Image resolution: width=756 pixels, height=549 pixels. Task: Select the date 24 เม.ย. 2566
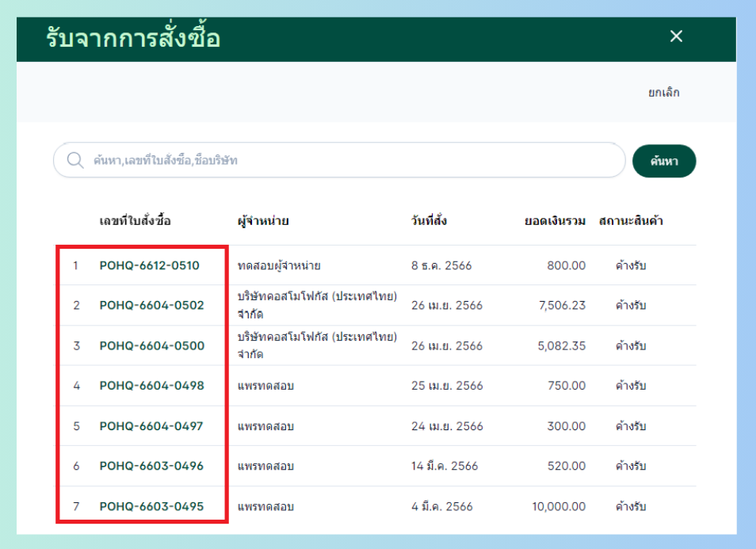pyautogui.click(x=447, y=426)
